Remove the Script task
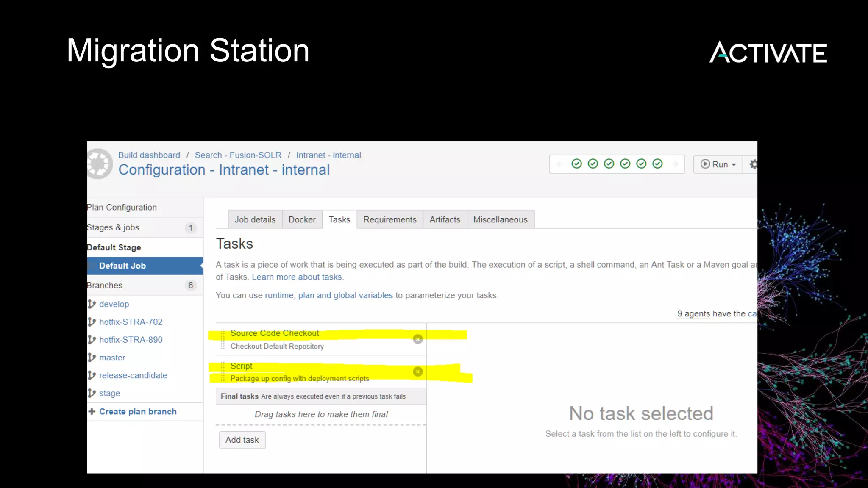This screenshot has width=868, height=488. pyautogui.click(x=418, y=372)
